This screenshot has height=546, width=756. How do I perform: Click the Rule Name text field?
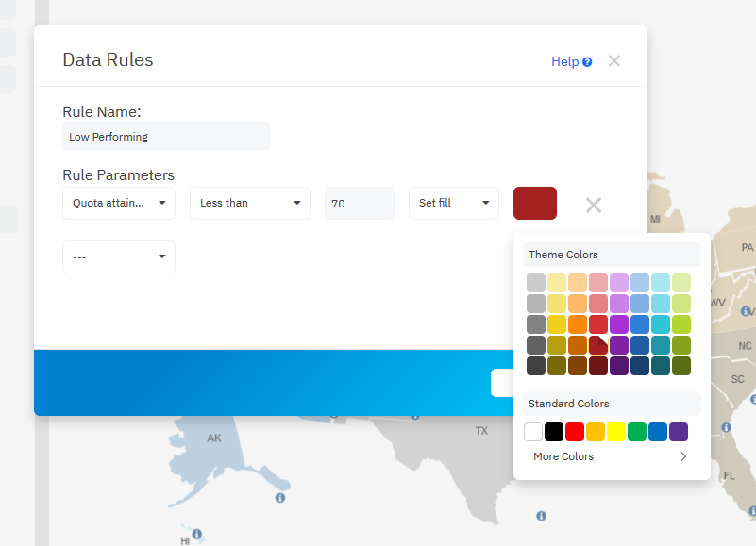[x=166, y=136]
